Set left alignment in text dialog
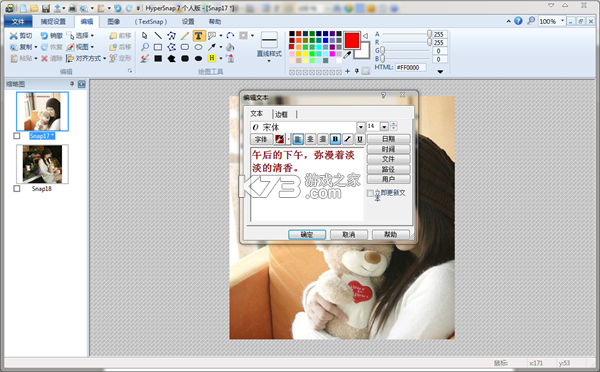Viewport: 600px width, 372px height. point(298,139)
